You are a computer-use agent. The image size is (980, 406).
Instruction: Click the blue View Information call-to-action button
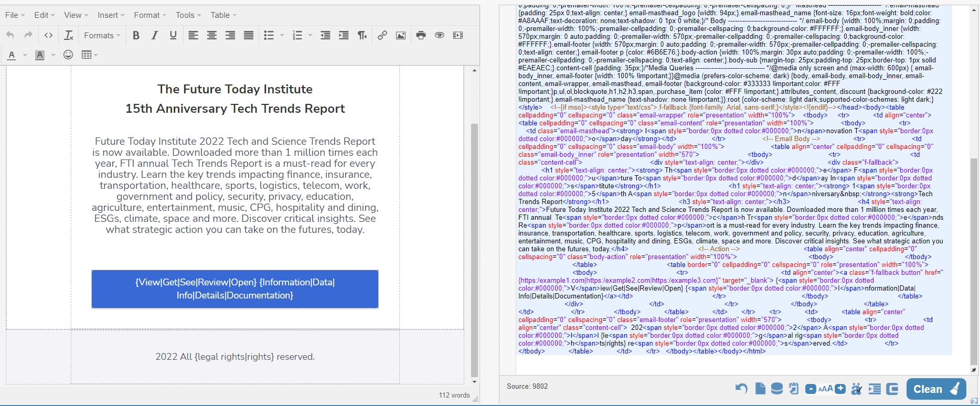[x=235, y=289]
